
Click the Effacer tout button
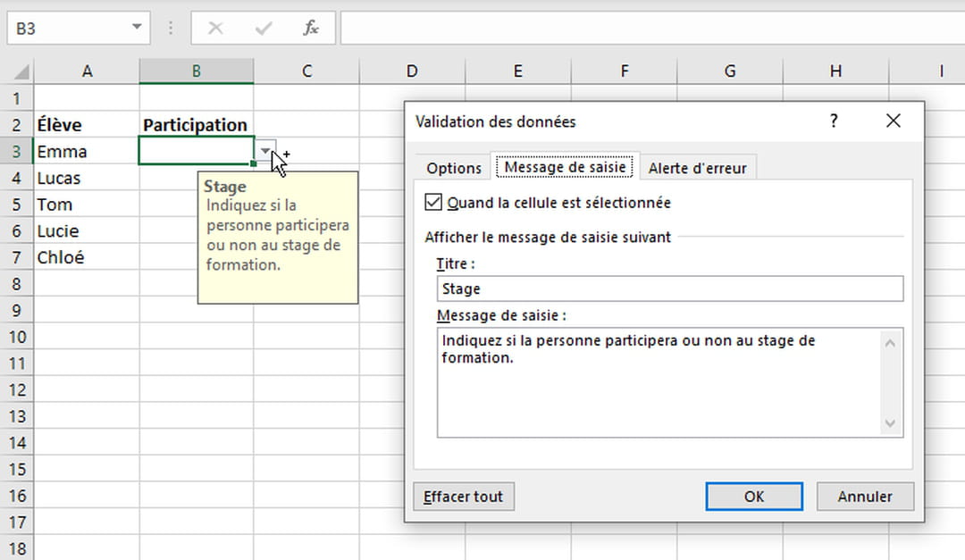(x=463, y=496)
